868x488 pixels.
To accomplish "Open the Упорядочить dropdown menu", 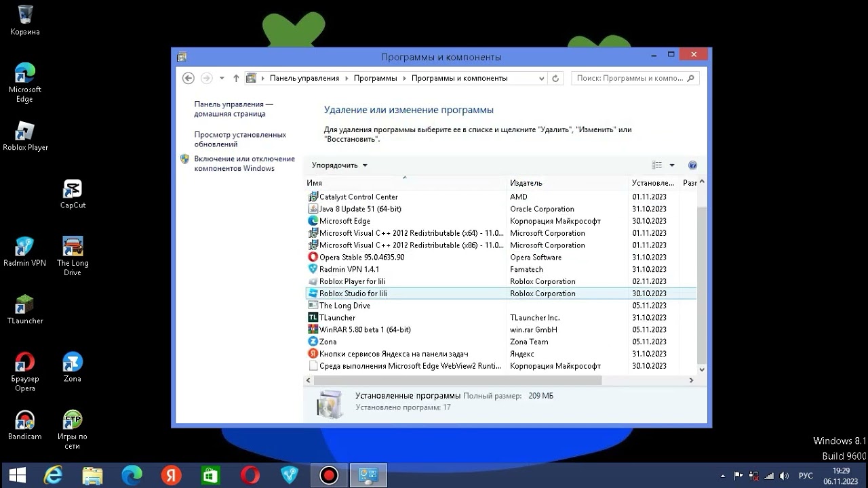I will pyautogui.click(x=339, y=165).
